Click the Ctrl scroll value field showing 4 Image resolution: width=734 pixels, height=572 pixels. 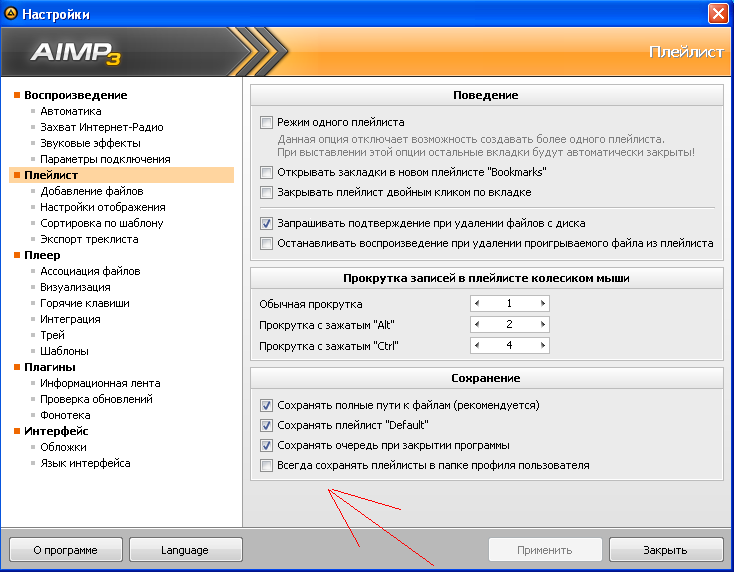[509, 345]
